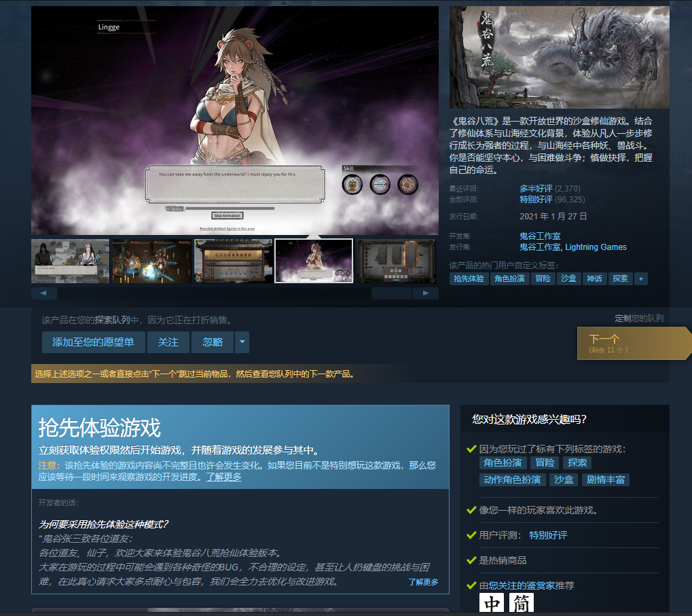Click the 该产品的热门用户自定义标签: label
692x616 pixels.
[x=504, y=265]
